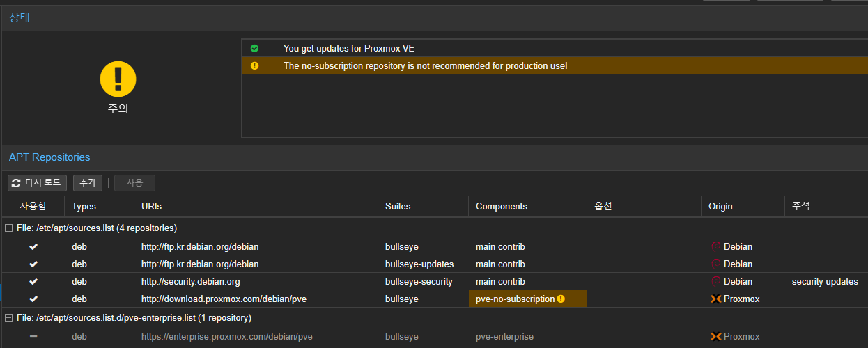Screen dimensions: 868x348
Task: Click the enabled checkmark for security.debian.org repository
Action: pos(33,281)
